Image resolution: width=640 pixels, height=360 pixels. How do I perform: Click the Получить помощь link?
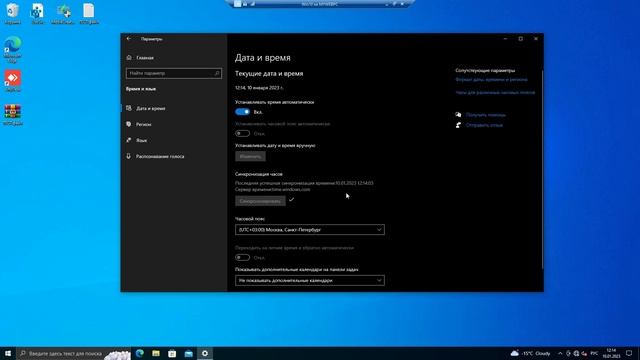486,115
